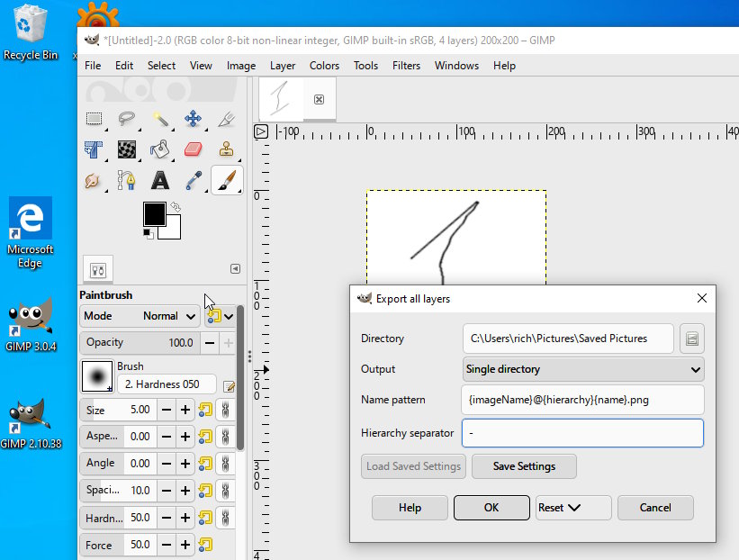Viewport: 739px width, 560px height.
Task: Choose the Move tool in toolbox
Action: tap(193, 119)
